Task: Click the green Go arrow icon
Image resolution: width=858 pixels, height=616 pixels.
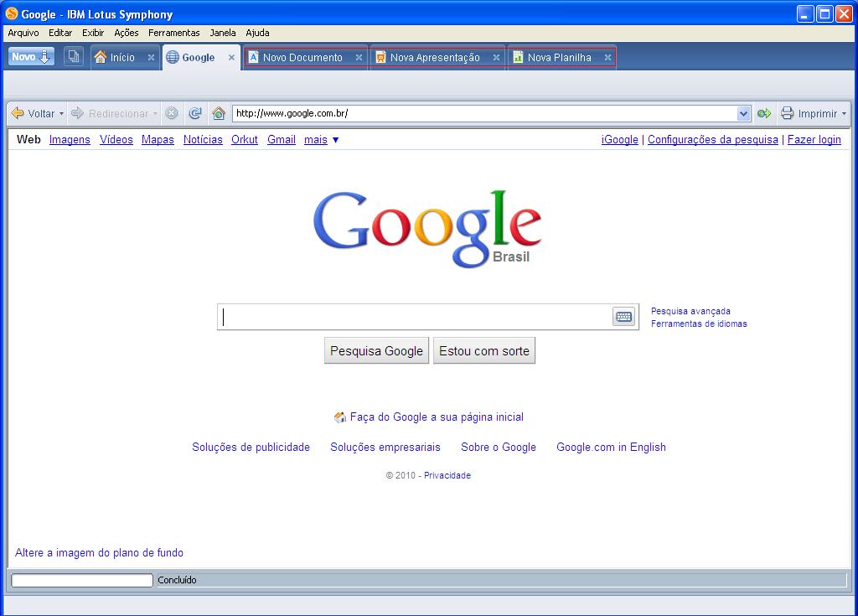Action: [x=764, y=113]
